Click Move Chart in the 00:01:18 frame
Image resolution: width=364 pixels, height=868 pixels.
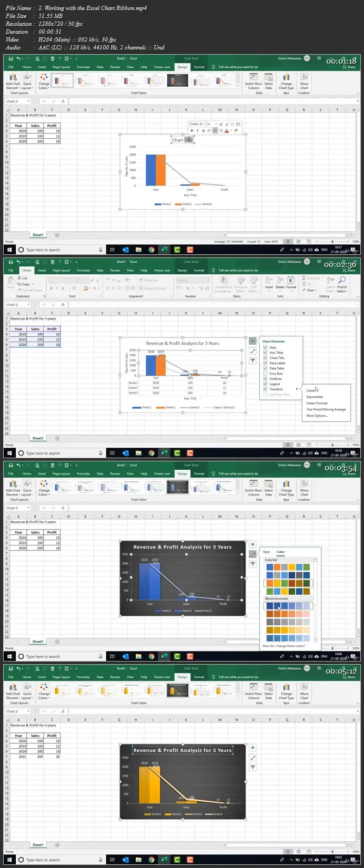304,81
